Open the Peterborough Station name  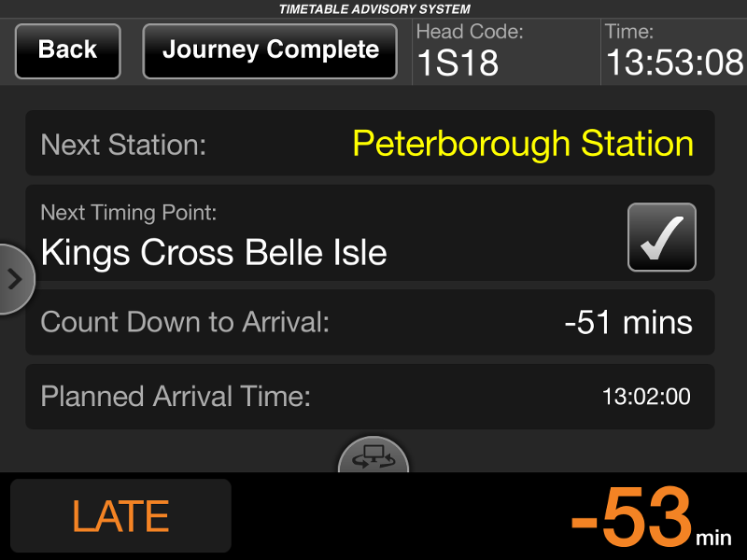point(523,144)
